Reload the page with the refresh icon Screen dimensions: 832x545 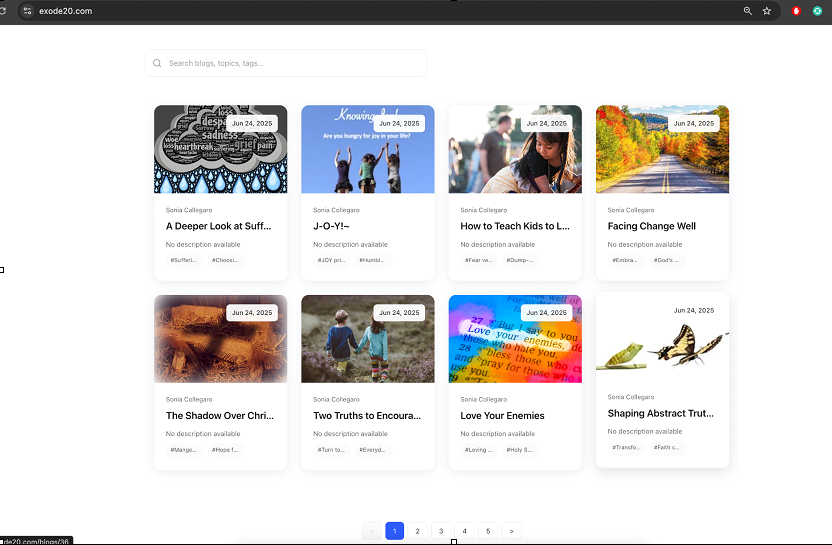[3, 11]
